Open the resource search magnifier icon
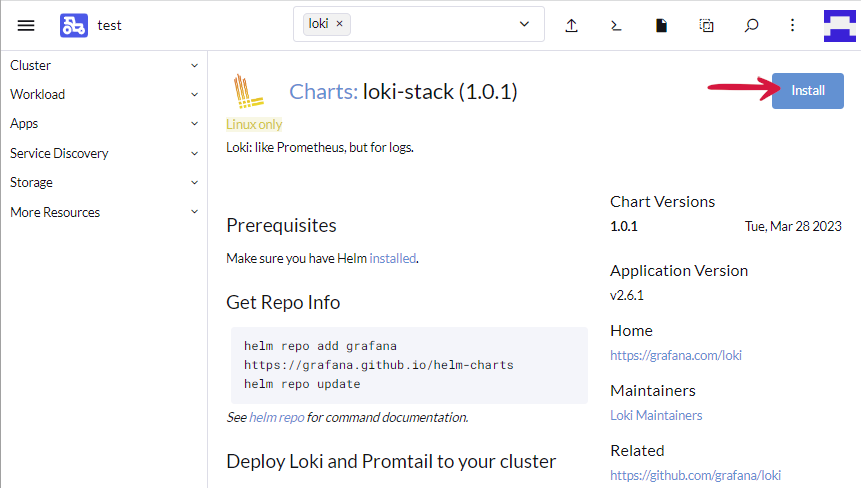 click(x=751, y=25)
